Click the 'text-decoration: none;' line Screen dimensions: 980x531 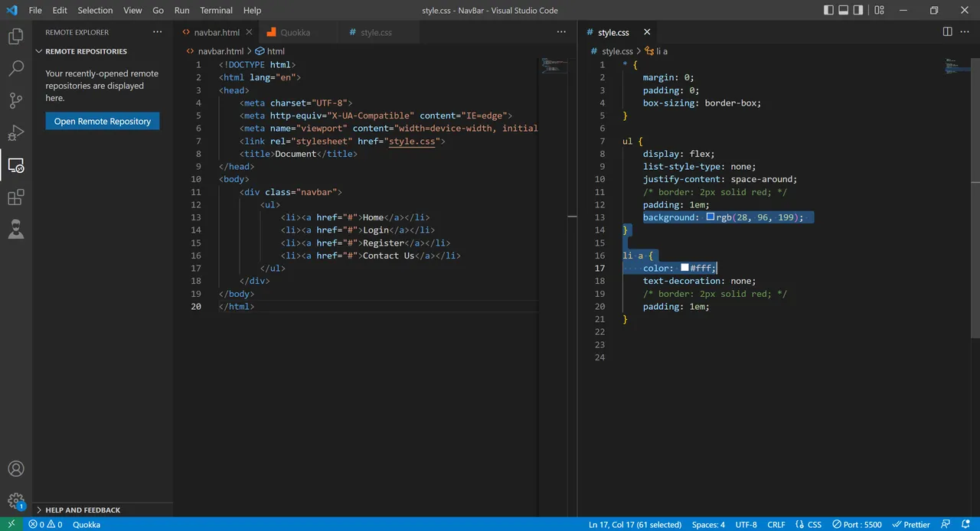[x=699, y=281]
